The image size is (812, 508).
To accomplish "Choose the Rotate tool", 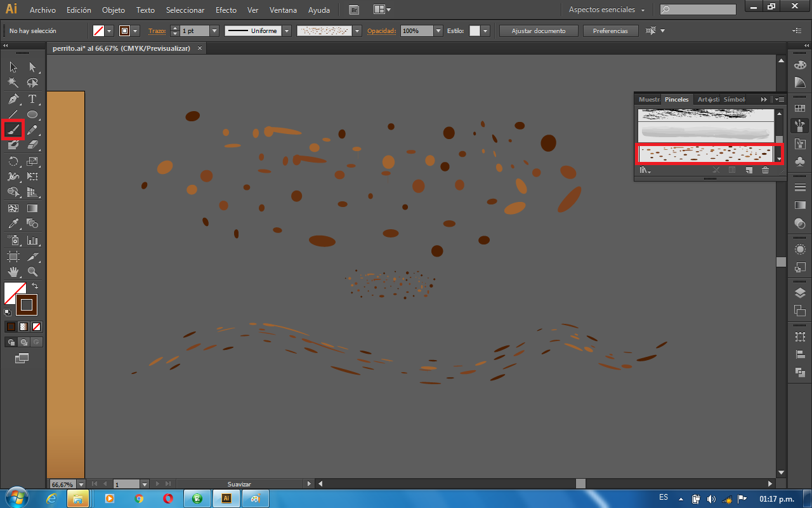I will [13, 161].
